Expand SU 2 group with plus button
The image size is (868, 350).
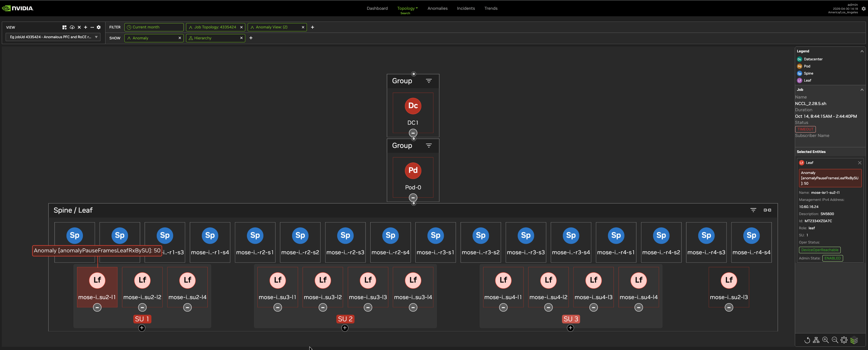pos(345,328)
